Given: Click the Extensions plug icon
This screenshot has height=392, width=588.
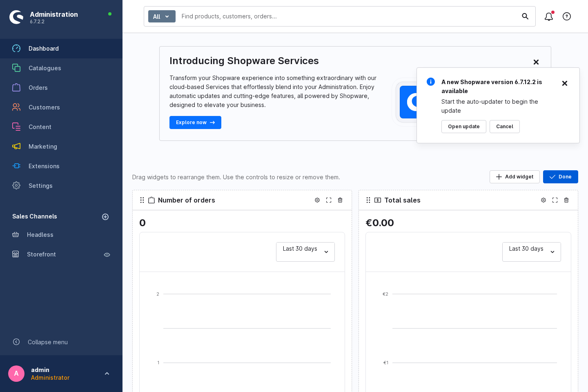Looking at the screenshot, I should click(x=16, y=166).
